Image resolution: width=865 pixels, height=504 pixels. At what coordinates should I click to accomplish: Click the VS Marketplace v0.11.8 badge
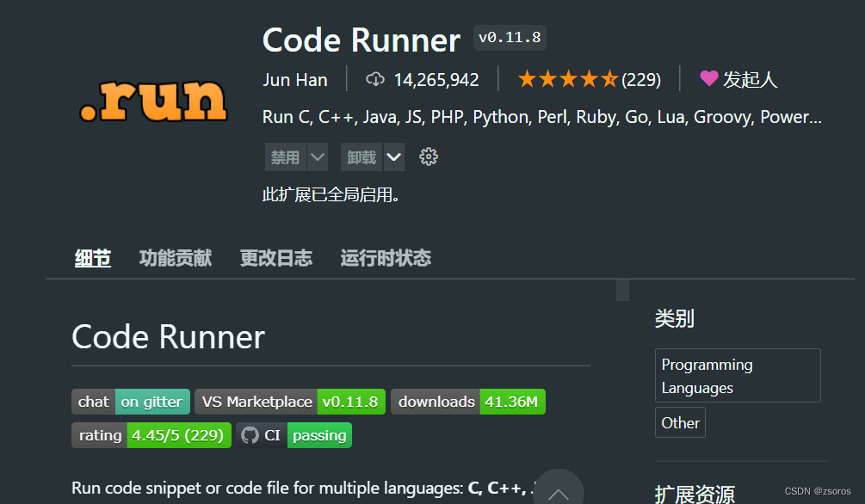tap(290, 402)
